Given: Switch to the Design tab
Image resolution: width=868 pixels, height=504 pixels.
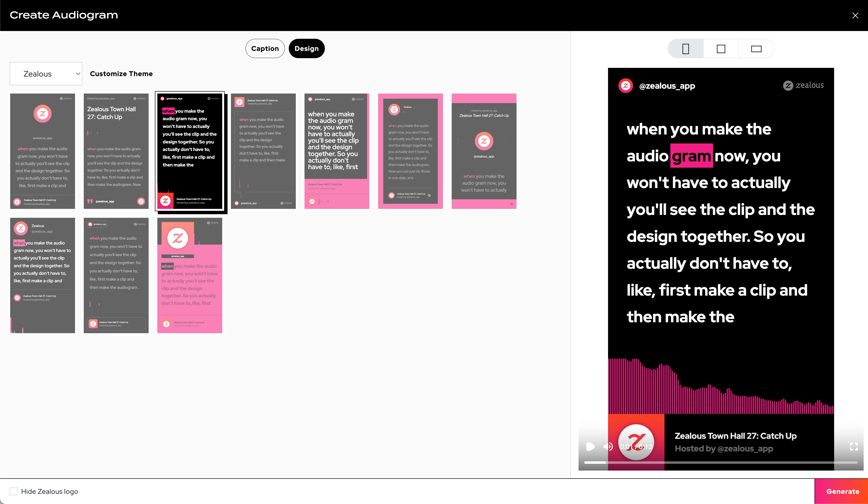Looking at the screenshot, I should point(306,49).
